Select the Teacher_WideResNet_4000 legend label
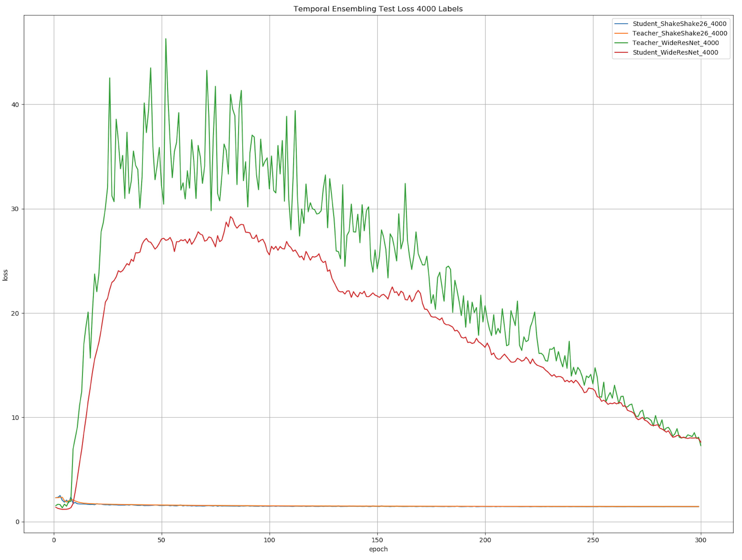 point(676,43)
